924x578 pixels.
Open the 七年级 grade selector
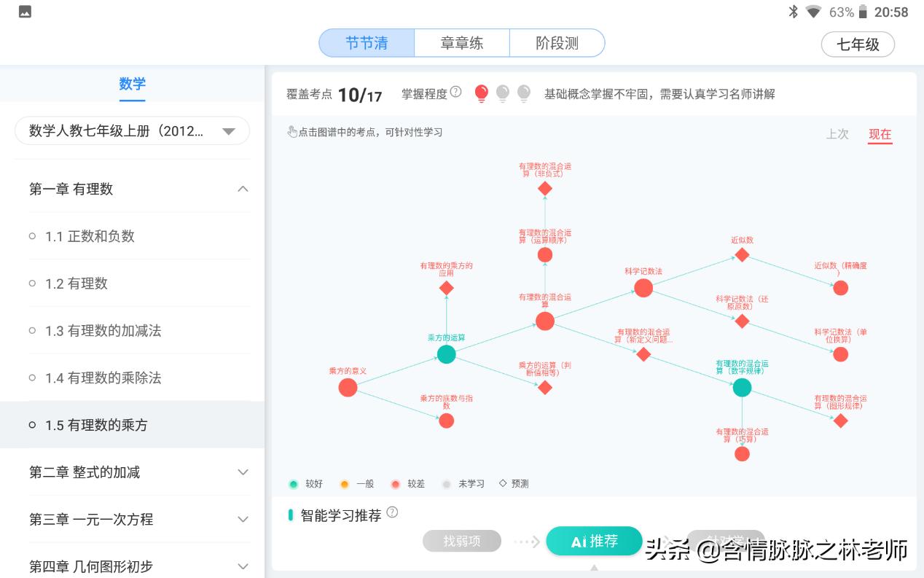click(858, 44)
